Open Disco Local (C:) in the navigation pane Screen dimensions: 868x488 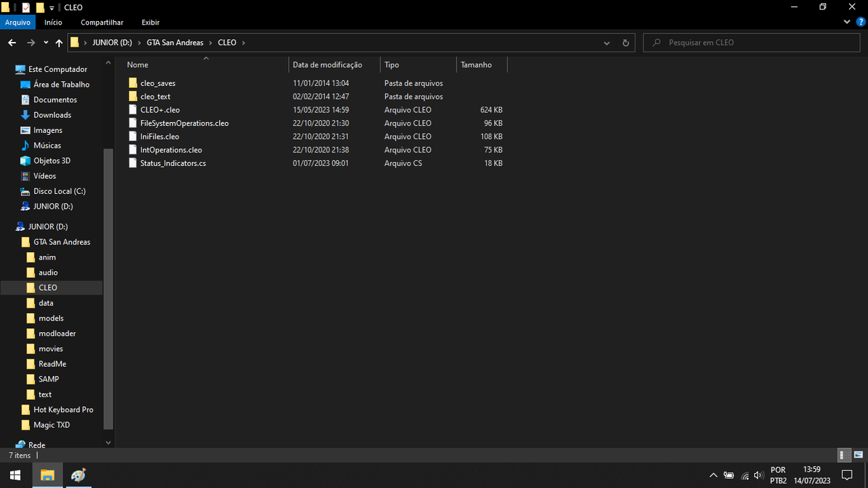coord(59,191)
